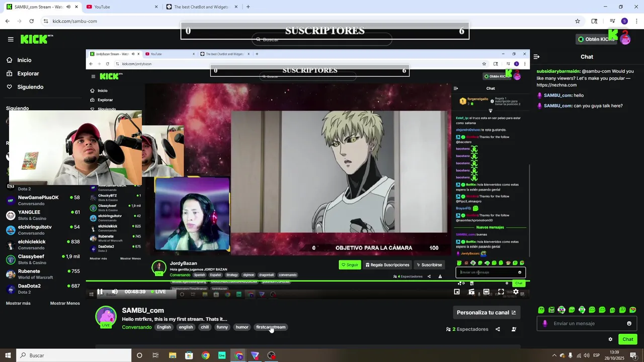Click Personaliza tu canal button
This screenshot has width=644, height=362.
point(486,313)
